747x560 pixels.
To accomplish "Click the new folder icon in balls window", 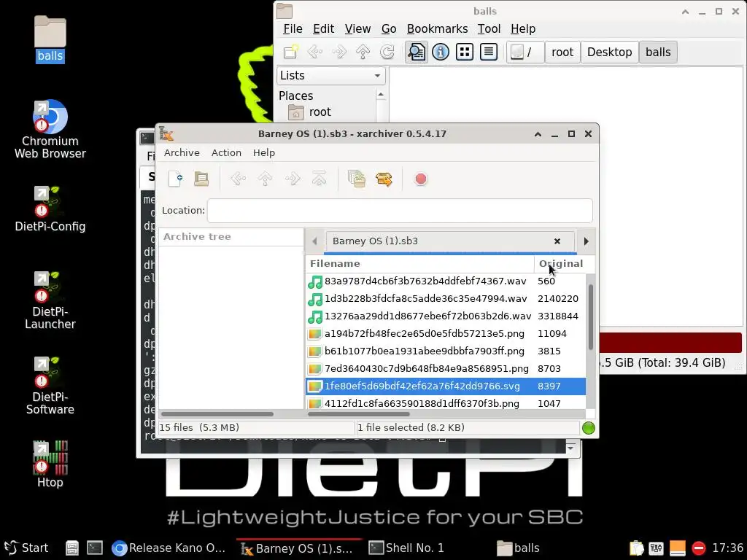I will pyautogui.click(x=290, y=52).
